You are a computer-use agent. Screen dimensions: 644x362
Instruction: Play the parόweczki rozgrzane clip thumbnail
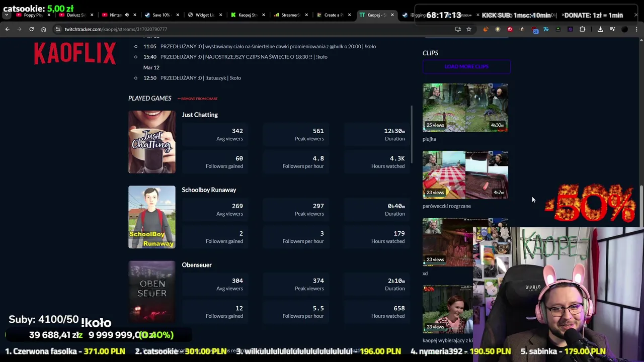[x=465, y=175]
